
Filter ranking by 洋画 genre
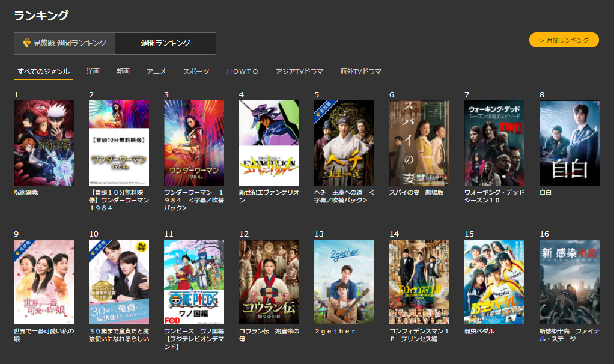[93, 71]
